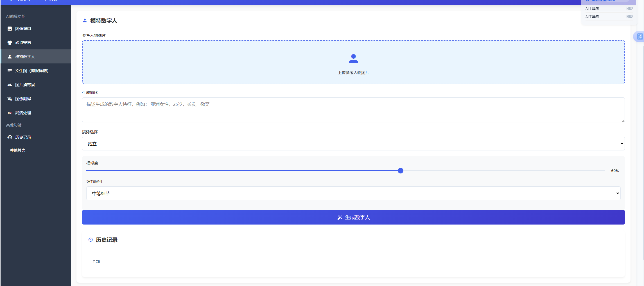Click the 相似度 slider handle
The width and height of the screenshot is (644, 286).
pyautogui.click(x=401, y=171)
